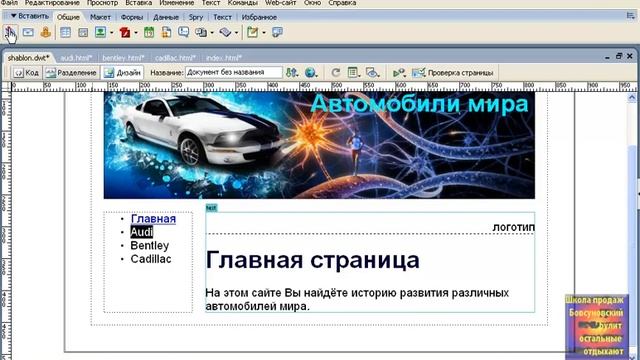
Task: Click the Templates insert icon
Action: point(253,32)
